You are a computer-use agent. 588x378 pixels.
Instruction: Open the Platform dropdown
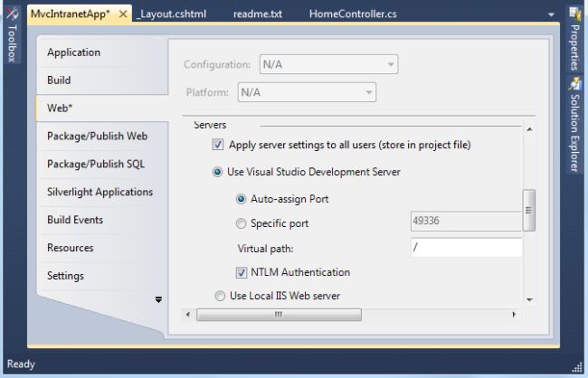[x=307, y=92]
